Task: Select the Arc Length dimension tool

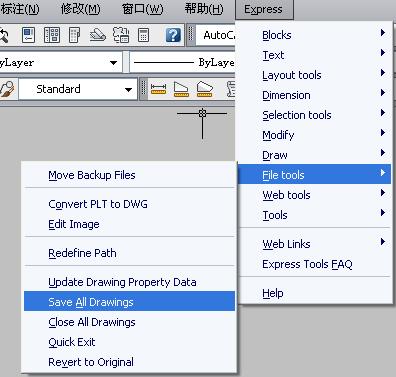Action: (x=204, y=89)
